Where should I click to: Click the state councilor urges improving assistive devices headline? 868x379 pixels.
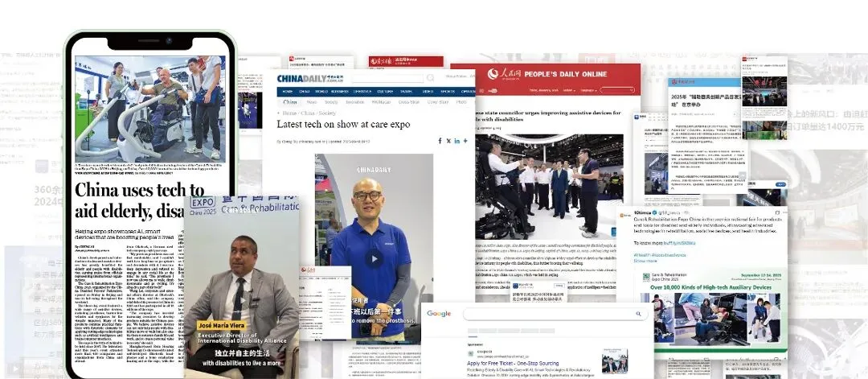tap(548, 117)
